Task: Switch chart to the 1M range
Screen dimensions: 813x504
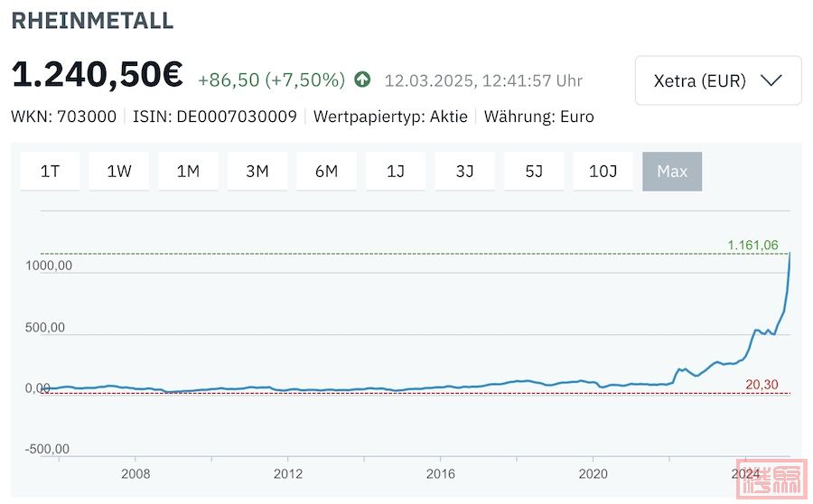Action: click(x=188, y=171)
